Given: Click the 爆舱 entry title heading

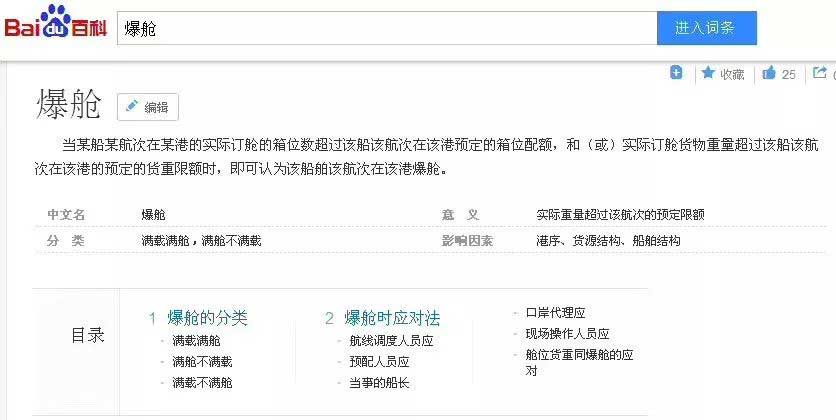Looking at the screenshot, I should (69, 103).
